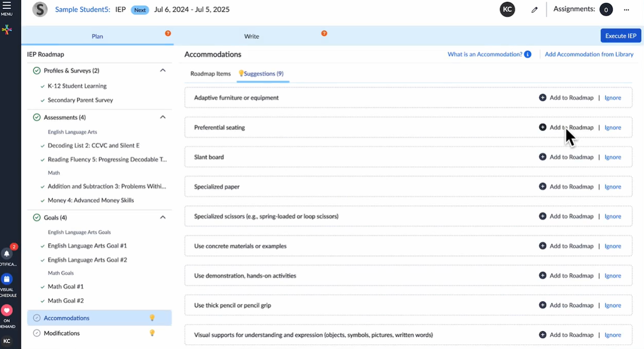644x349 pixels.
Task: Open Math Goal #1 in roadmap
Action: pyautogui.click(x=65, y=287)
